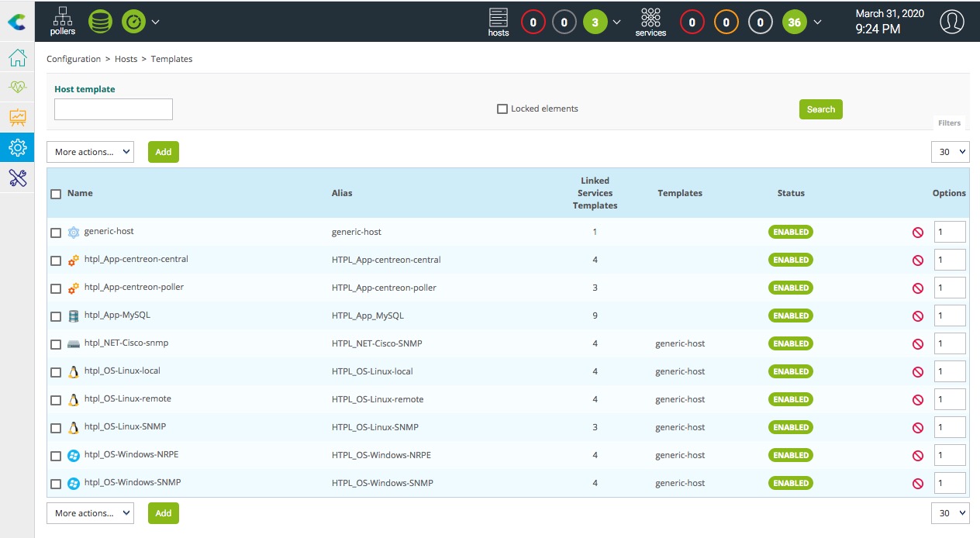Image resolution: width=980 pixels, height=538 pixels.
Task: Click the Configuration breadcrumb item
Action: click(74, 59)
